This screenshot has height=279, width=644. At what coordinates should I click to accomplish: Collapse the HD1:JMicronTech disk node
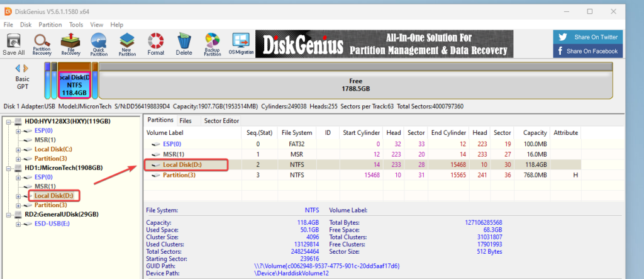click(9, 168)
